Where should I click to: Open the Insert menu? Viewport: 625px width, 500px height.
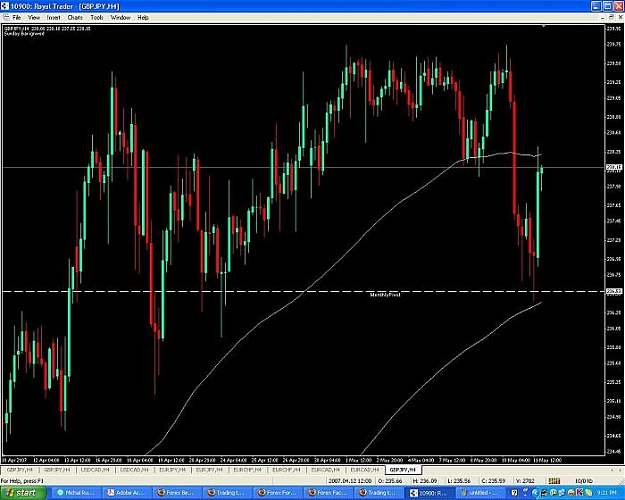pos(53,18)
